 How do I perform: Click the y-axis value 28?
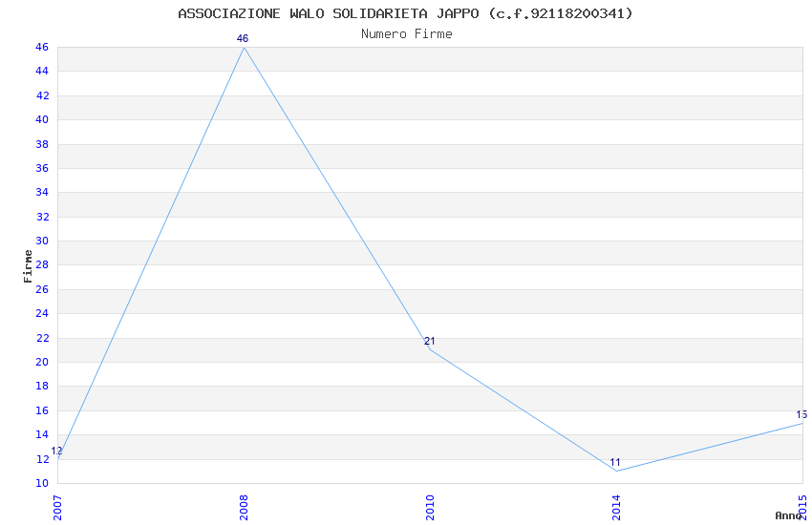[x=42, y=264]
